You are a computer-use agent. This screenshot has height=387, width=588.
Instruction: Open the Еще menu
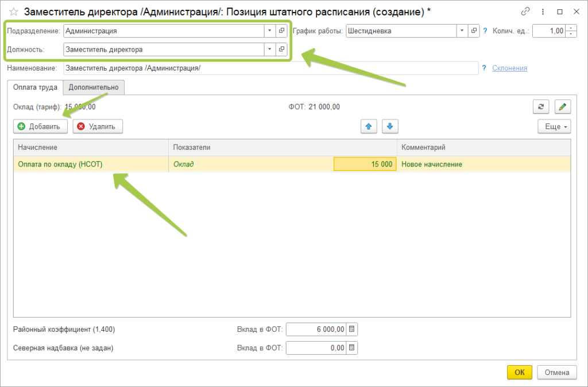[x=554, y=126]
